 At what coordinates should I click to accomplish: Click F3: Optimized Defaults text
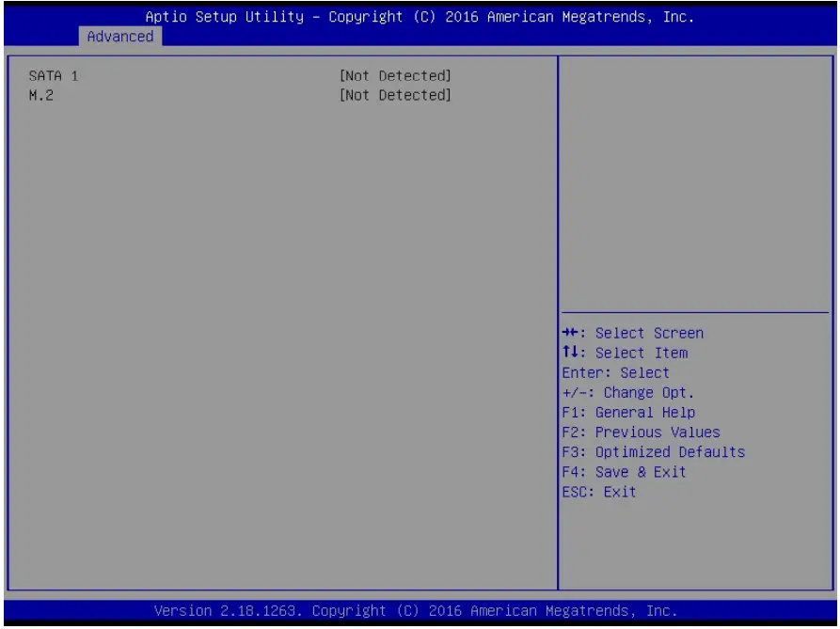654,452
